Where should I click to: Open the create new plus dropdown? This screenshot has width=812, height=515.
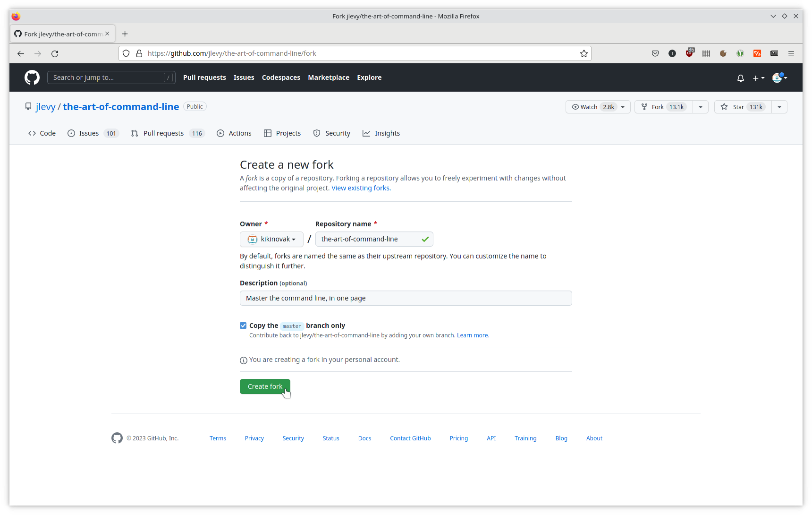758,78
